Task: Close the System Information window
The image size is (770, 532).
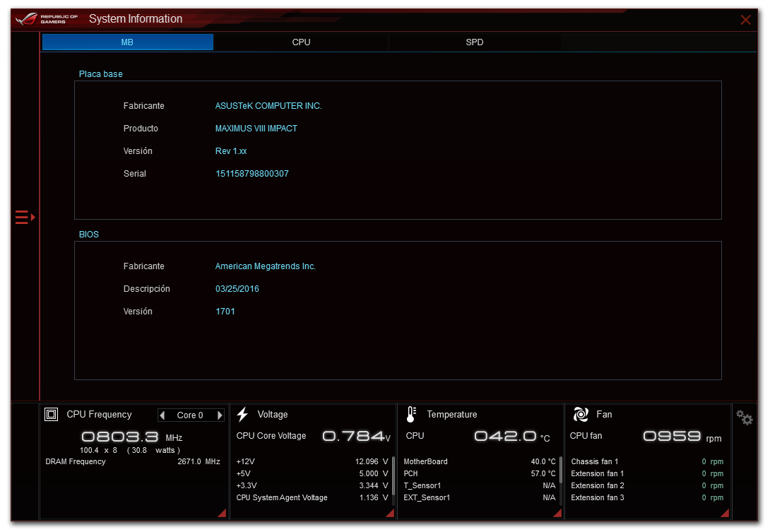Action: (745, 20)
